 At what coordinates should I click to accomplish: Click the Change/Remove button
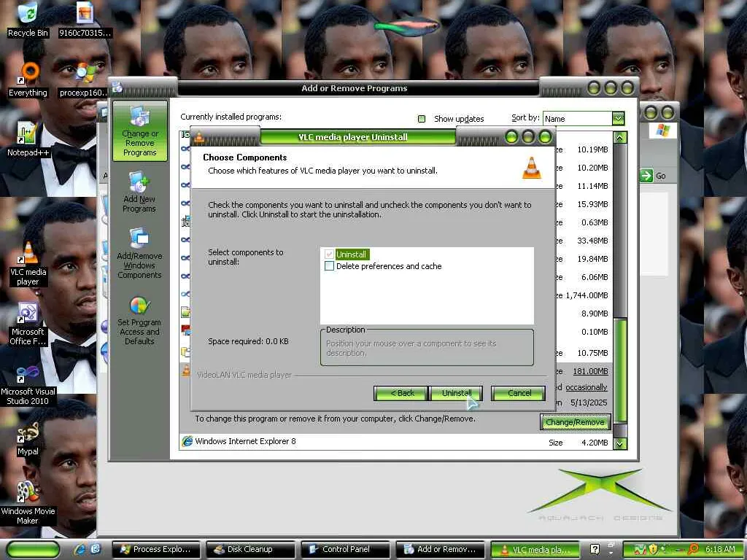[575, 422]
